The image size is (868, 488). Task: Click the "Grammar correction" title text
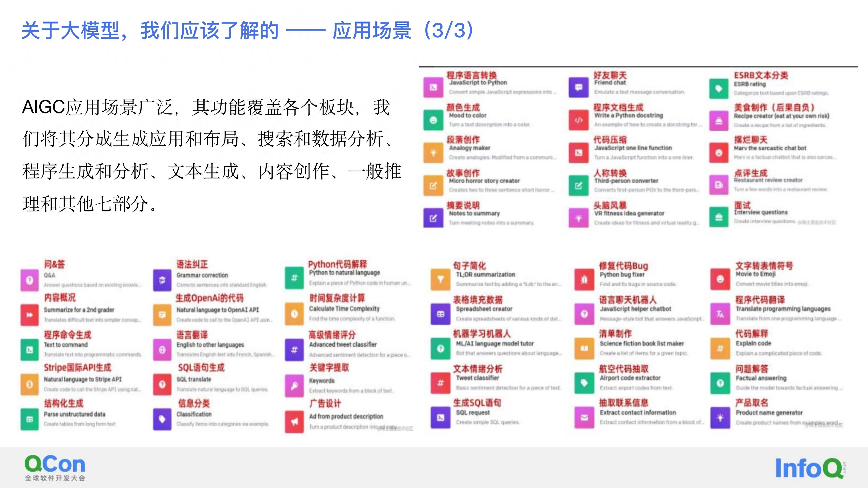pos(202,275)
